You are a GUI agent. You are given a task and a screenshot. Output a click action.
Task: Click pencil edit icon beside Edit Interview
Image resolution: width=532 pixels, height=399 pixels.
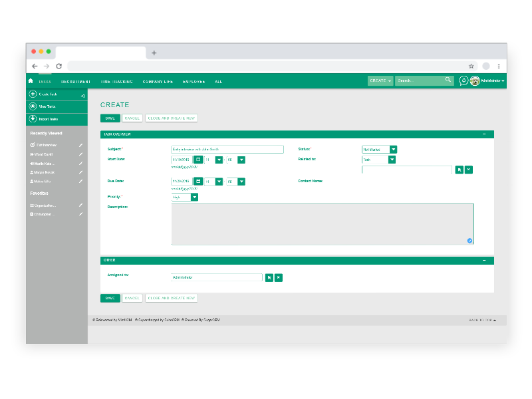(x=80, y=145)
